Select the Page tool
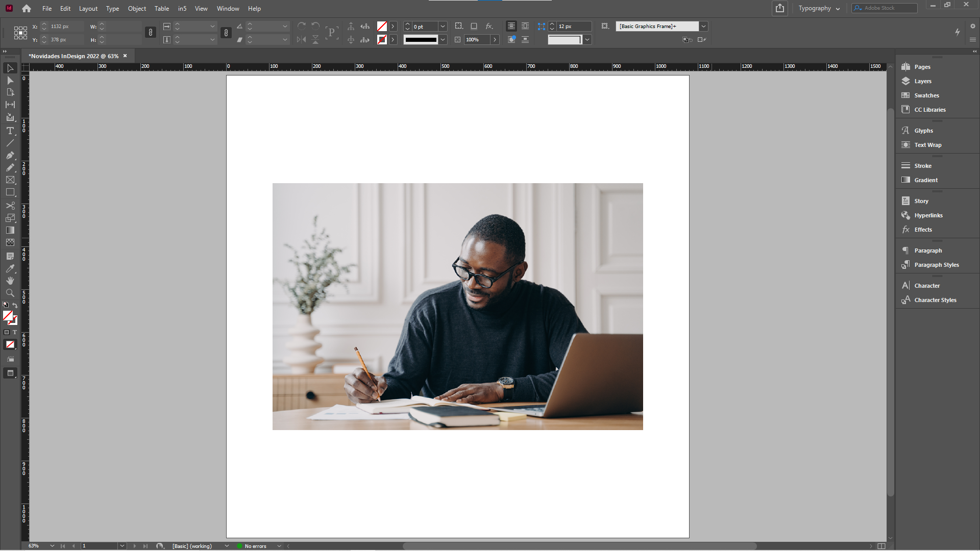This screenshot has width=980, height=551. click(10, 92)
